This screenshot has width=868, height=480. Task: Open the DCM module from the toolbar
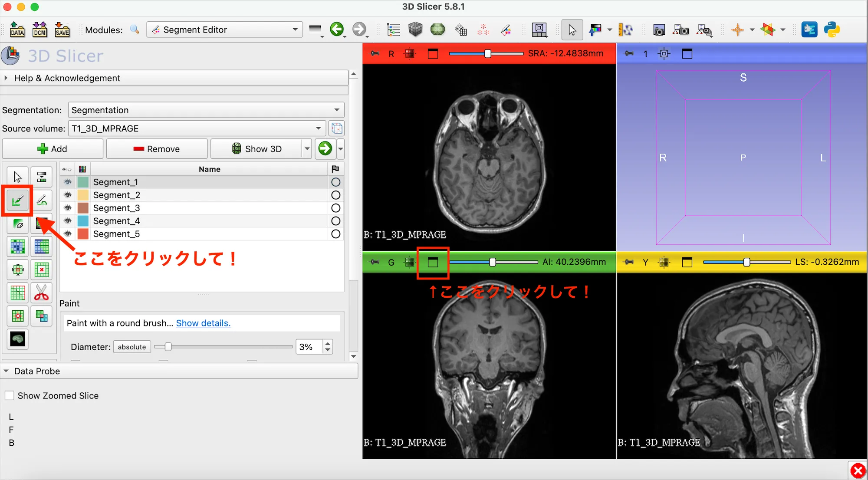pyautogui.click(x=40, y=29)
